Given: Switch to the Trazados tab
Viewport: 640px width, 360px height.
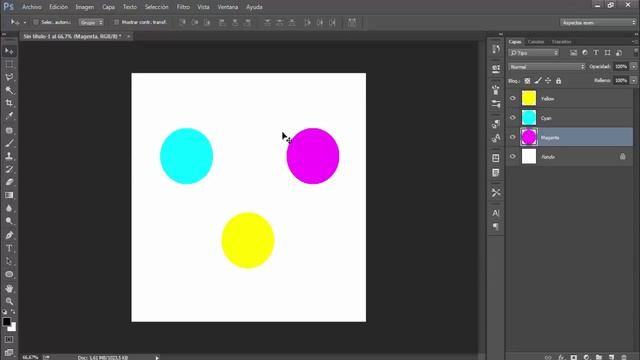Looking at the screenshot, I should coord(562,42).
